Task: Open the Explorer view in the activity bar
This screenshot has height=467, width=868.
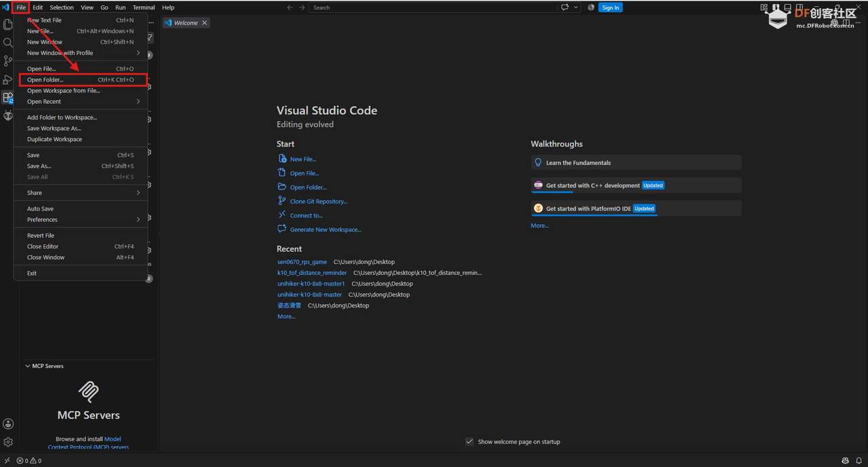Action: point(8,24)
